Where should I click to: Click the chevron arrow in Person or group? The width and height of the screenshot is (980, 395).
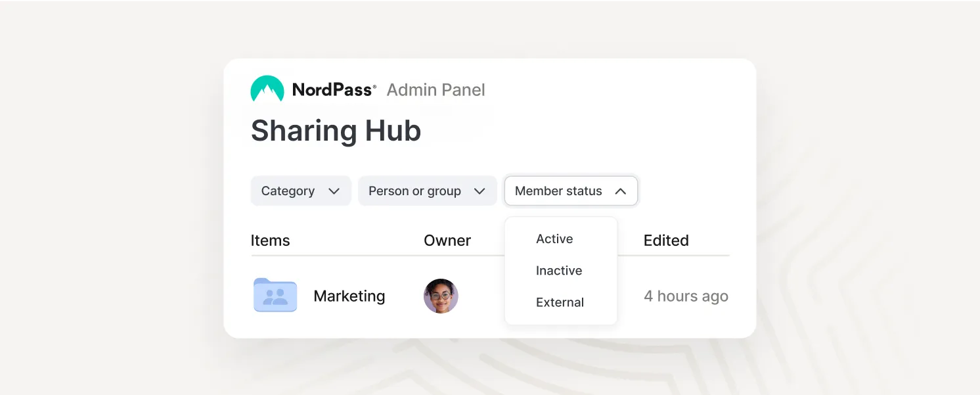(479, 191)
